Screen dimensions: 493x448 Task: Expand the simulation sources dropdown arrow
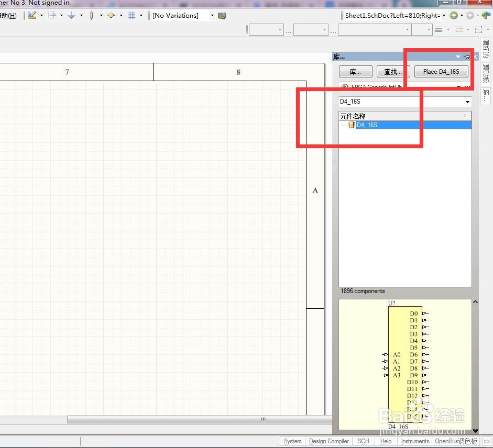[121, 15]
